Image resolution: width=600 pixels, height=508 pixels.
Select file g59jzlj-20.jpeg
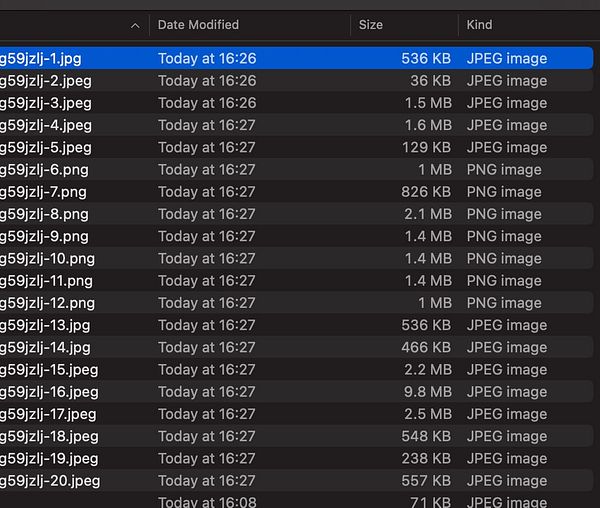pyautogui.click(x=297, y=480)
